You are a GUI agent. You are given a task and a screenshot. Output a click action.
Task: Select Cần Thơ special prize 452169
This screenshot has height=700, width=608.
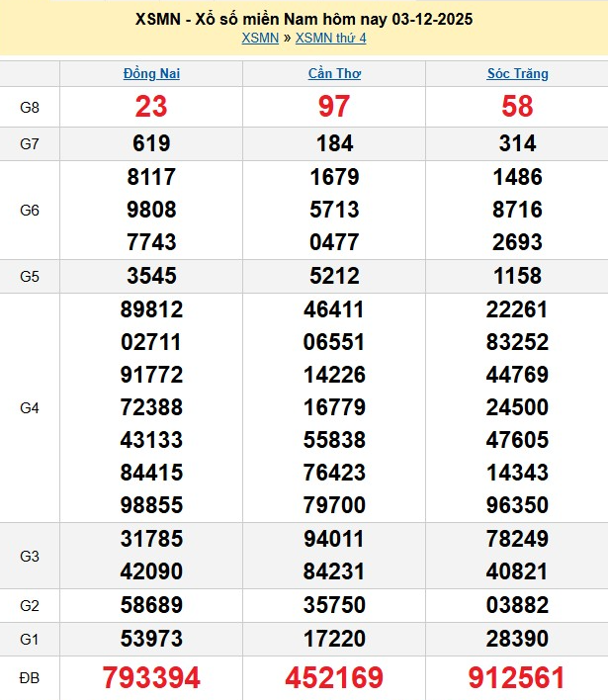point(334,677)
